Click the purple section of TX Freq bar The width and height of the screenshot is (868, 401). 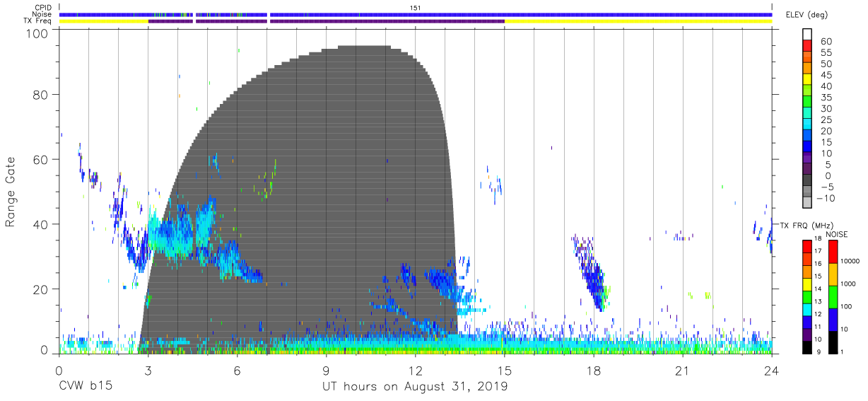tap(326, 21)
